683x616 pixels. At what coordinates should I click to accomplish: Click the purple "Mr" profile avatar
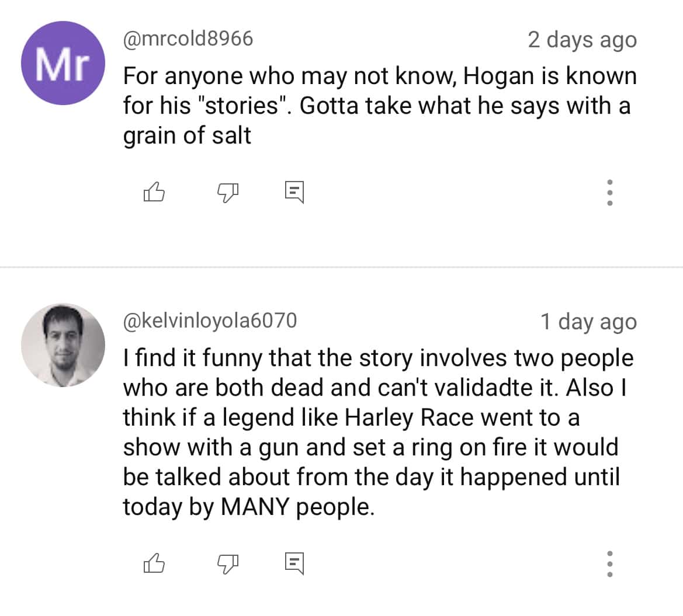coord(63,63)
